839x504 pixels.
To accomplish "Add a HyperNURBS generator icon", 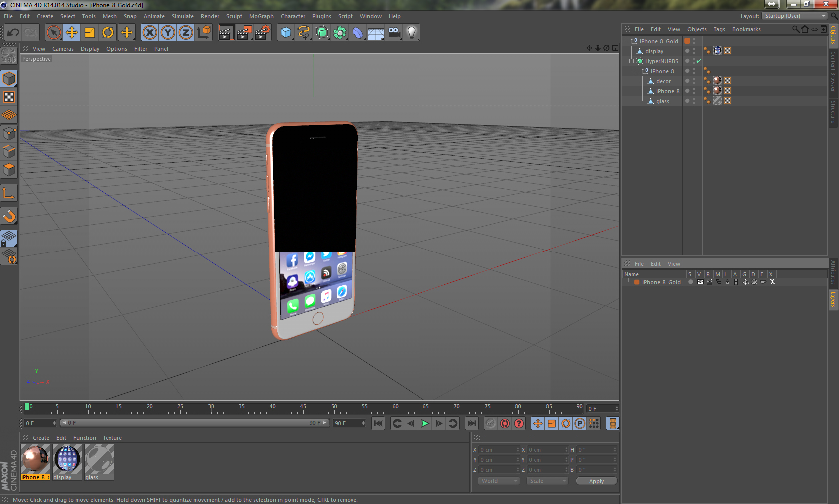I will pyautogui.click(x=322, y=33).
